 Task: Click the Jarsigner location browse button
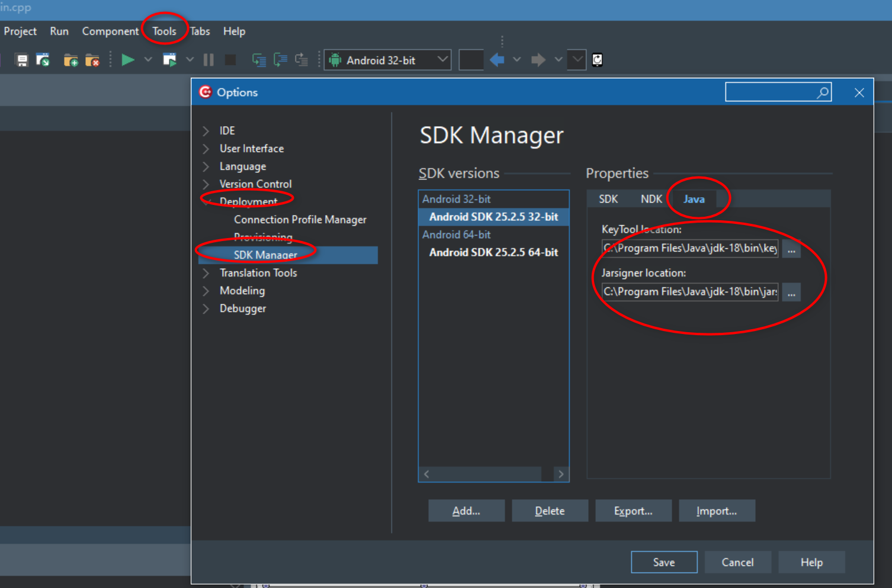pos(791,292)
